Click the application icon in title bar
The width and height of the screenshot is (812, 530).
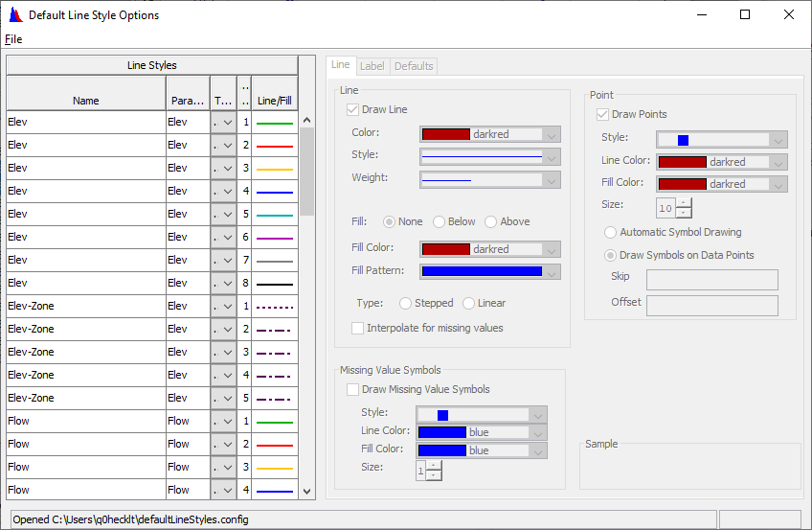[x=15, y=15]
